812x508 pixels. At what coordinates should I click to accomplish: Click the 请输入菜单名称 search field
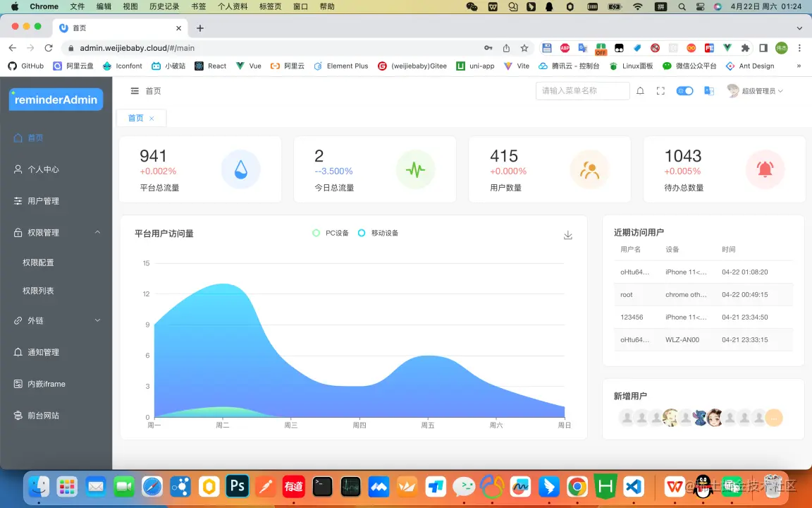583,91
